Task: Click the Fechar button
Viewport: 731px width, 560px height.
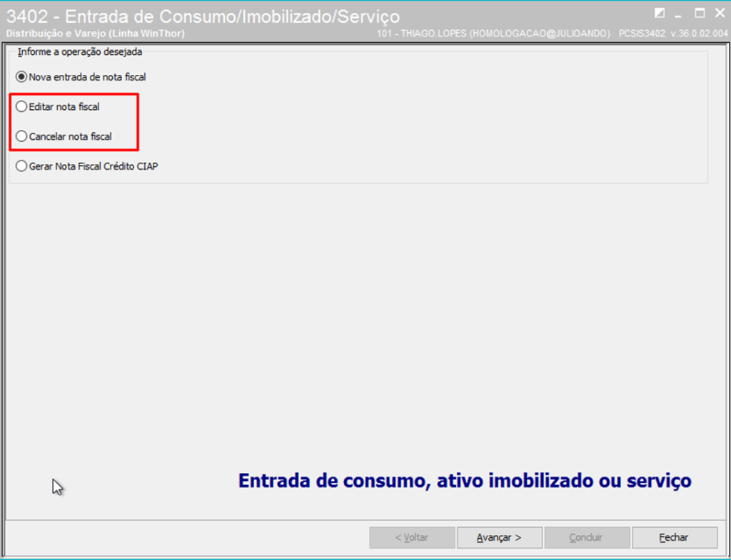Action: pos(674,537)
